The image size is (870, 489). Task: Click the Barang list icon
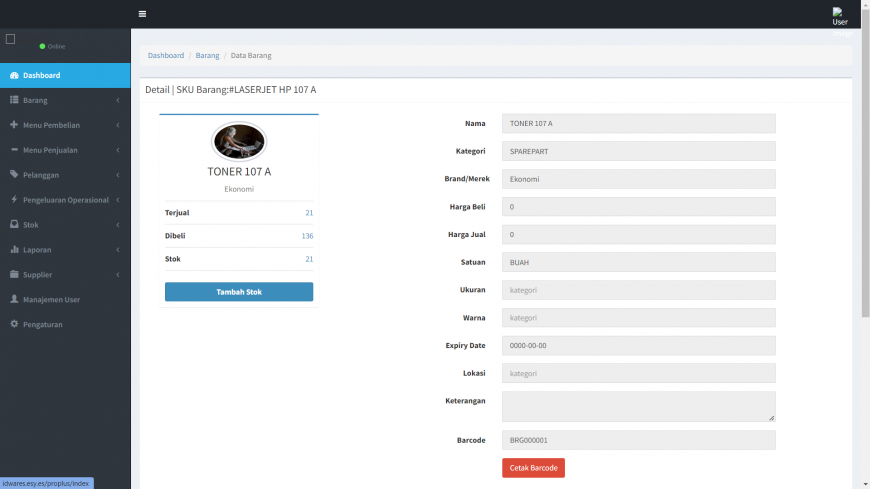[x=14, y=100]
